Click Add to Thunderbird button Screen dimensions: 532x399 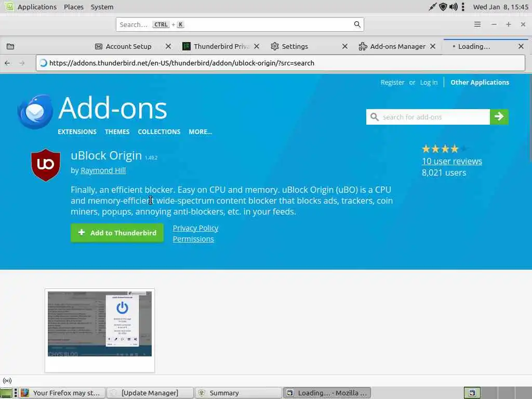click(x=117, y=233)
